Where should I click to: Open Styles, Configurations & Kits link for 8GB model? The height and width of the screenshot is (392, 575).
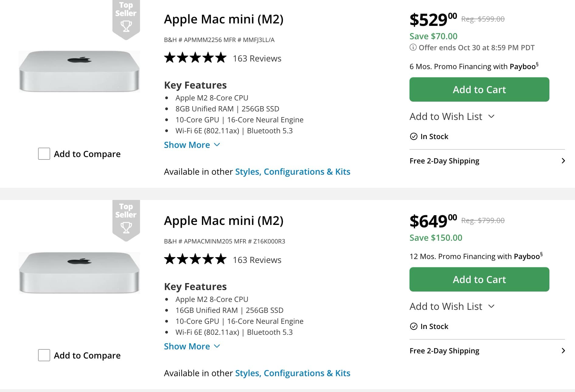[x=293, y=172]
